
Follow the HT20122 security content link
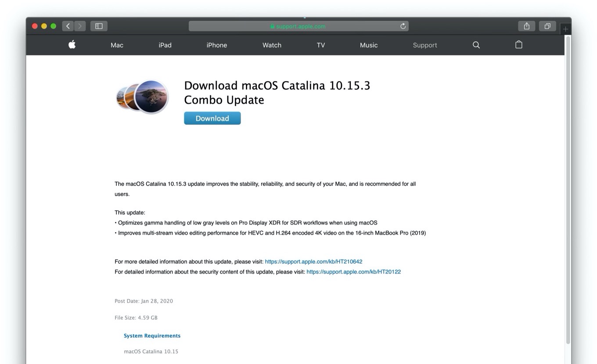[353, 272]
